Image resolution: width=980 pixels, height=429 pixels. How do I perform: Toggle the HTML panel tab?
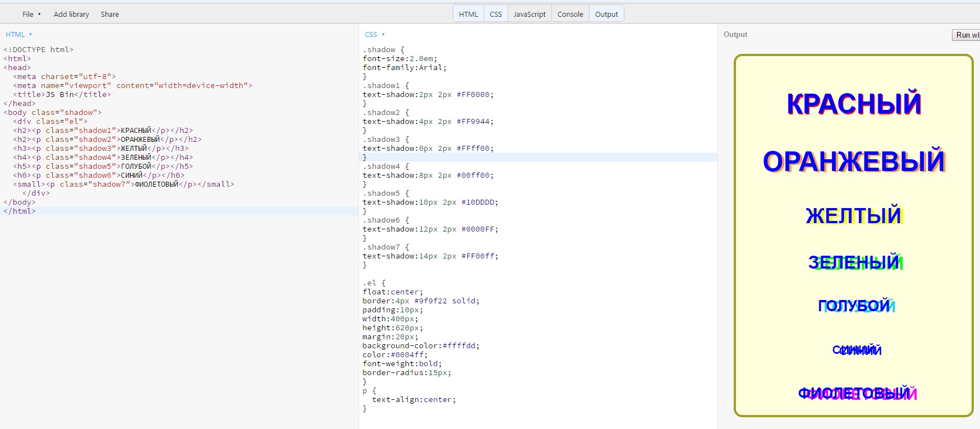[468, 14]
